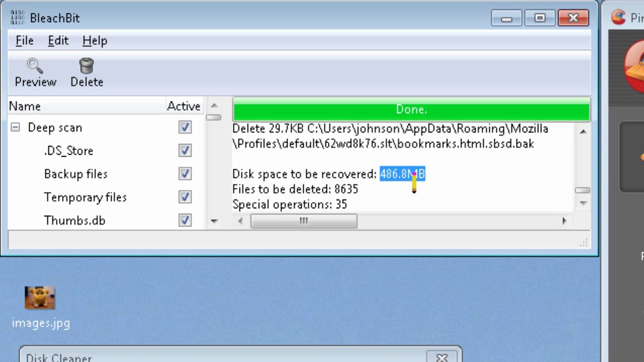Screen dimensions: 644x362
Task: Click 'Disk space to be recovered' label
Action: 304,174
